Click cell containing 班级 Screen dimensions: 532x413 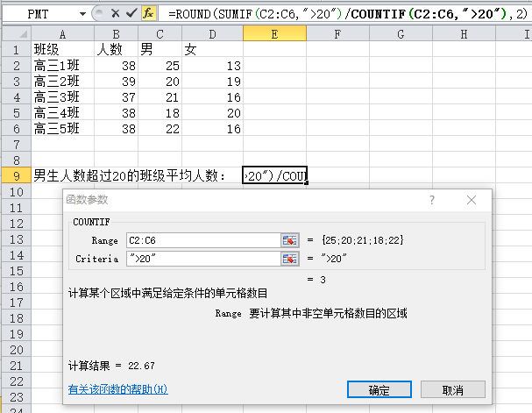tap(62, 50)
